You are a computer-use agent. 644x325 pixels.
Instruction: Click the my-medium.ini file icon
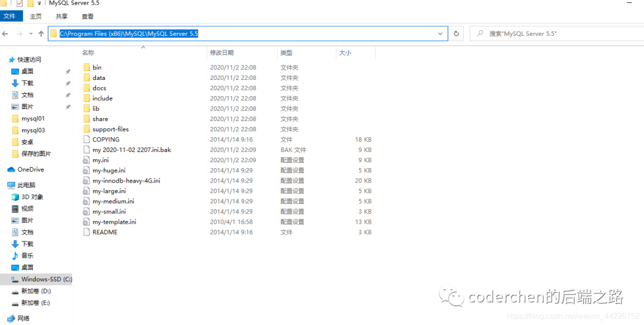[86, 202]
